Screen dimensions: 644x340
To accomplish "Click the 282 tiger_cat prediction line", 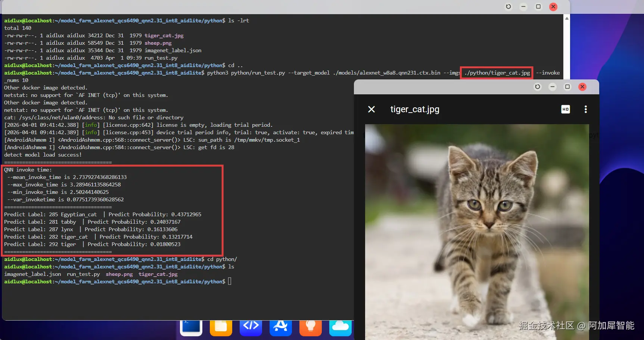I will (x=98, y=237).
